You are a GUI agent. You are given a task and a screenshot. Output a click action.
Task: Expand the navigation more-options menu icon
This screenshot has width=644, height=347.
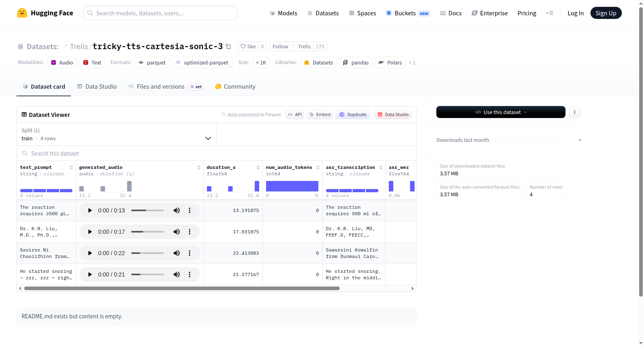click(549, 13)
